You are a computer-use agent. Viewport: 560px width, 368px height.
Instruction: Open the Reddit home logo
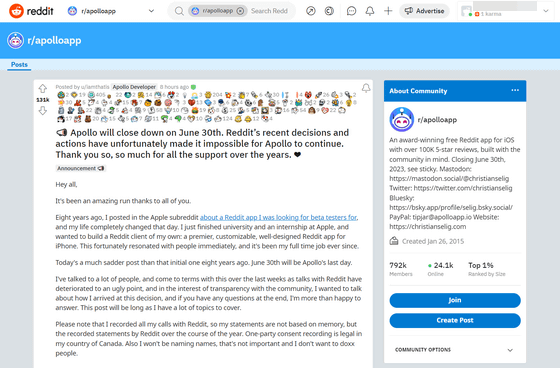click(31, 11)
